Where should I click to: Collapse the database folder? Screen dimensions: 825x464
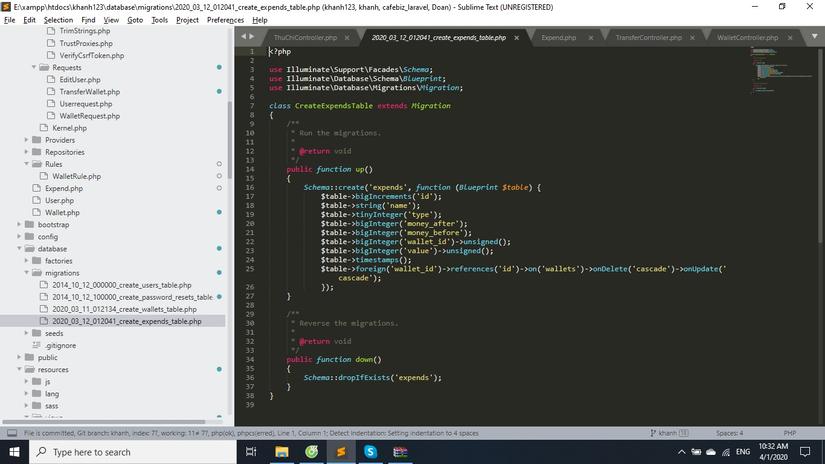tap(19, 249)
